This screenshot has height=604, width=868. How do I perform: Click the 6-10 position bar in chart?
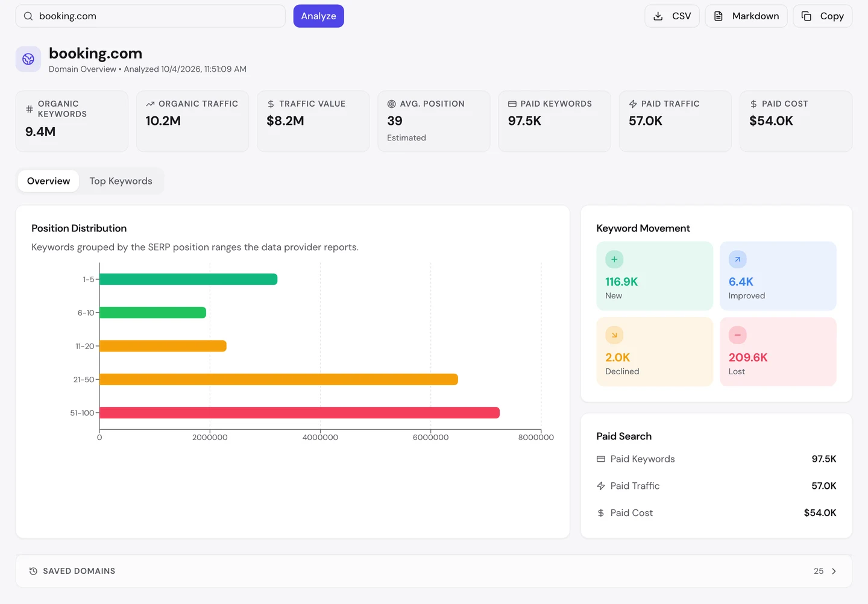[x=153, y=312]
